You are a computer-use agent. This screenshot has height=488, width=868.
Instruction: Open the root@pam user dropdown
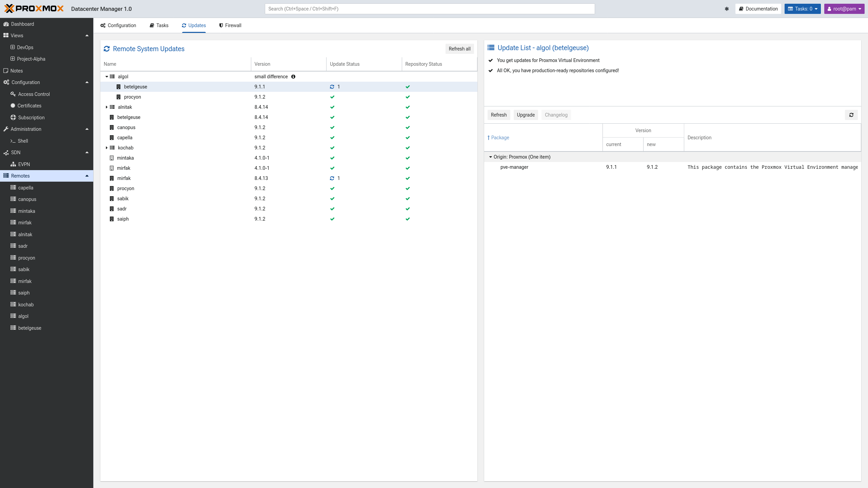point(844,9)
